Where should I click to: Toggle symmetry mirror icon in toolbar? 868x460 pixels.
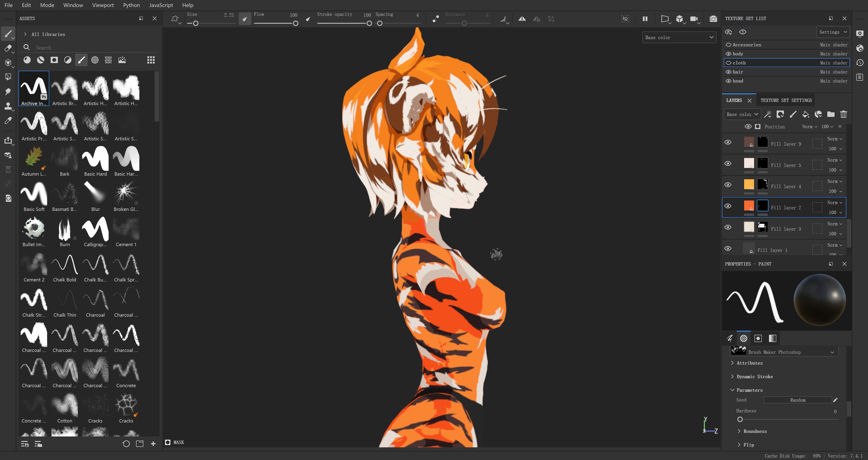point(522,19)
